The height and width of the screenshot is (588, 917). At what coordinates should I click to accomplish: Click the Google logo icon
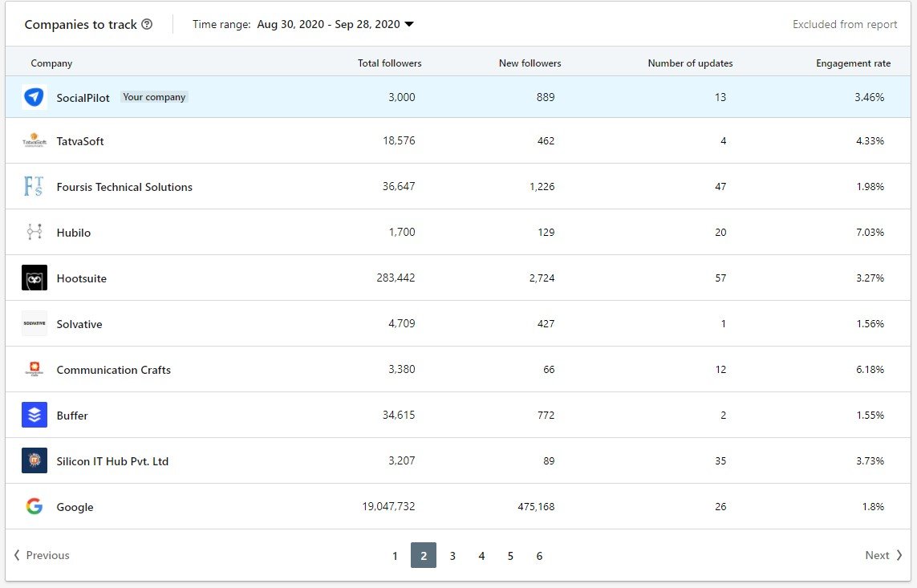coord(34,506)
